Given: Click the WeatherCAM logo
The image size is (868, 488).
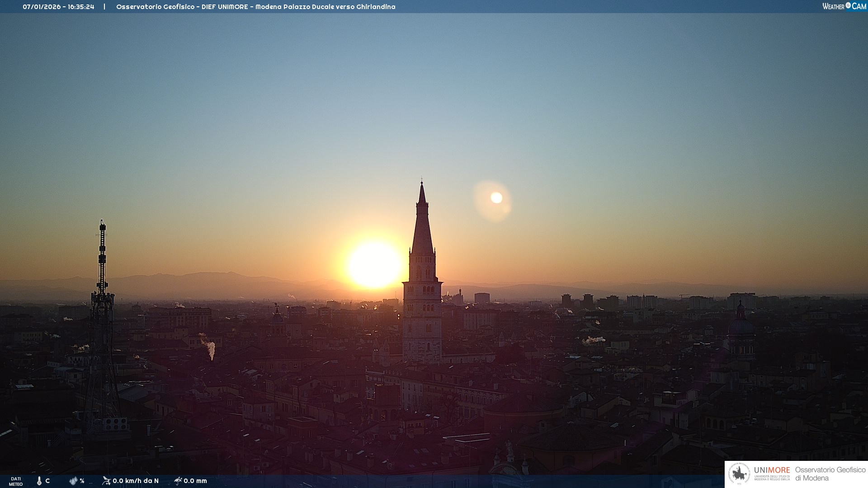Looking at the screenshot, I should [x=844, y=6].
